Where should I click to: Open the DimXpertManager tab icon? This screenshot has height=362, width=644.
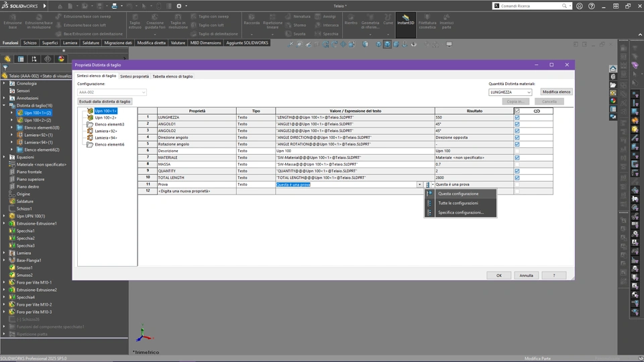tap(48, 59)
